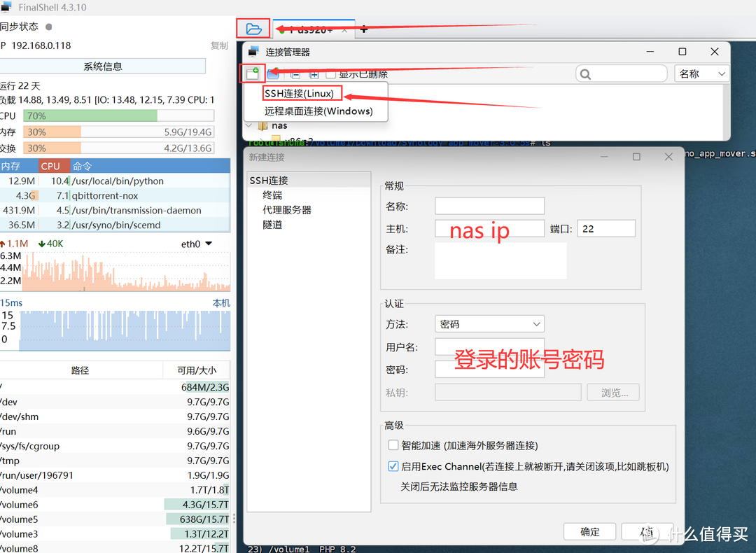The width and height of the screenshot is (756, 553).
Task: Enable the 智能加速 checkbox
Action: pyautogui.click(x=393, y=444)
